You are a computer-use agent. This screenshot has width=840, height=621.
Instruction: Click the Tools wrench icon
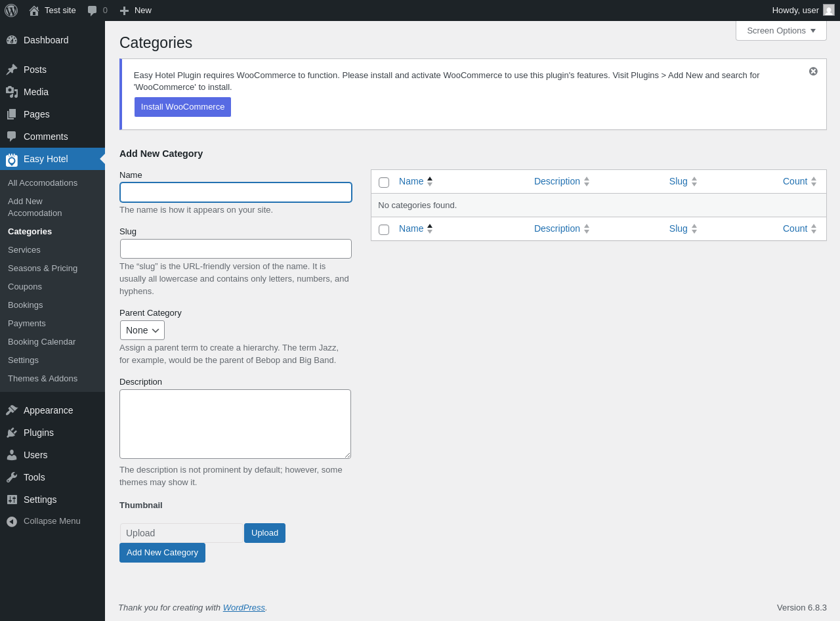click(x=12, y=477)
